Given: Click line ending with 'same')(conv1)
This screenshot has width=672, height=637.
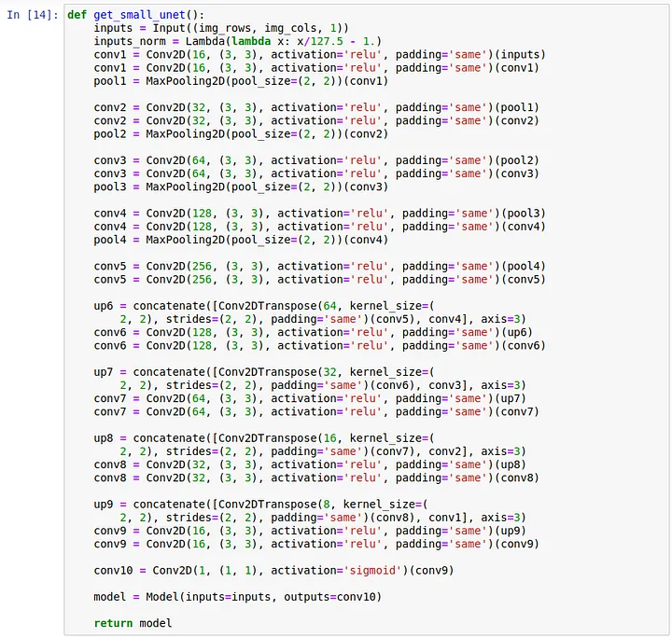Looking at the screenshot, I should tap(316, 68).
